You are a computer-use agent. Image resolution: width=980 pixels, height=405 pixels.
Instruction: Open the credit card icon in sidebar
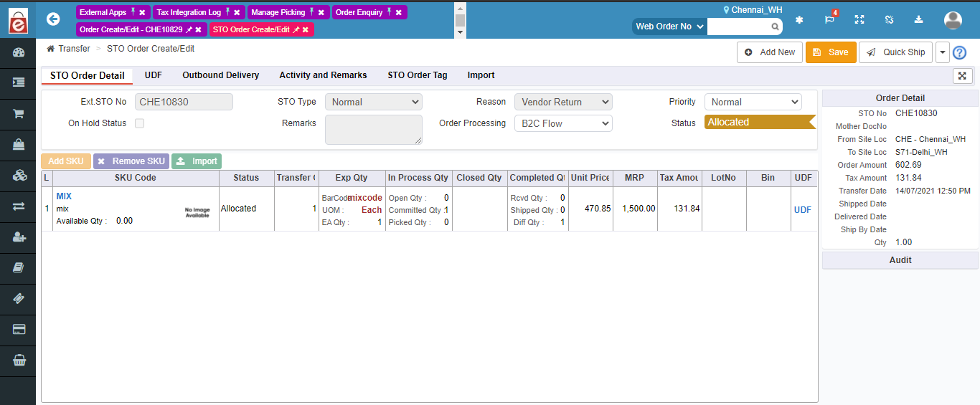point(19,330)
